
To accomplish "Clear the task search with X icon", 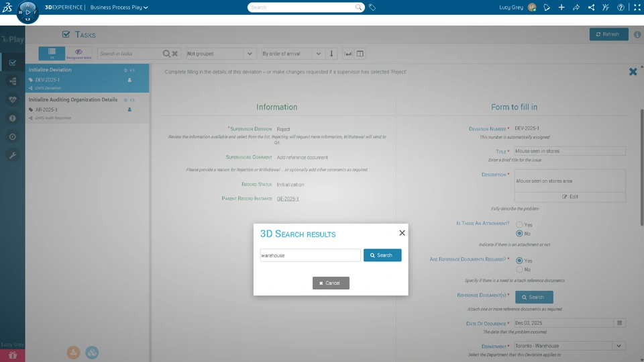I will tap(175, 54).
